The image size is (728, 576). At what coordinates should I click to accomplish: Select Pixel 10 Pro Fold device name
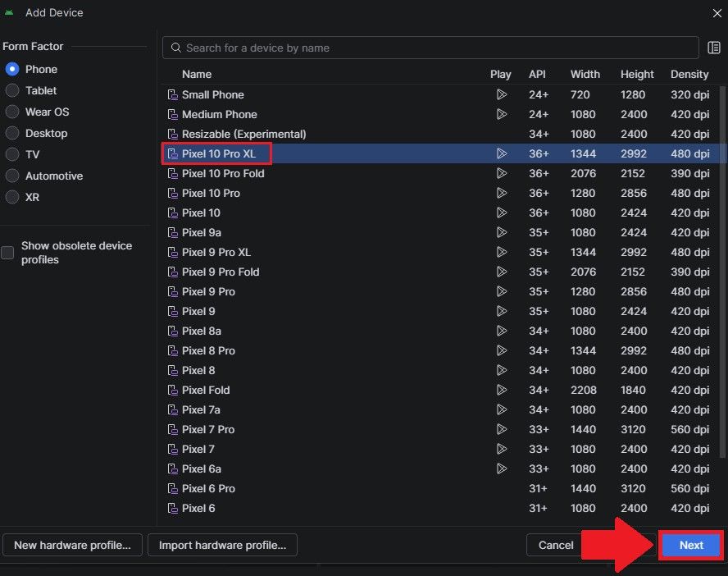[x=223, y=174]
